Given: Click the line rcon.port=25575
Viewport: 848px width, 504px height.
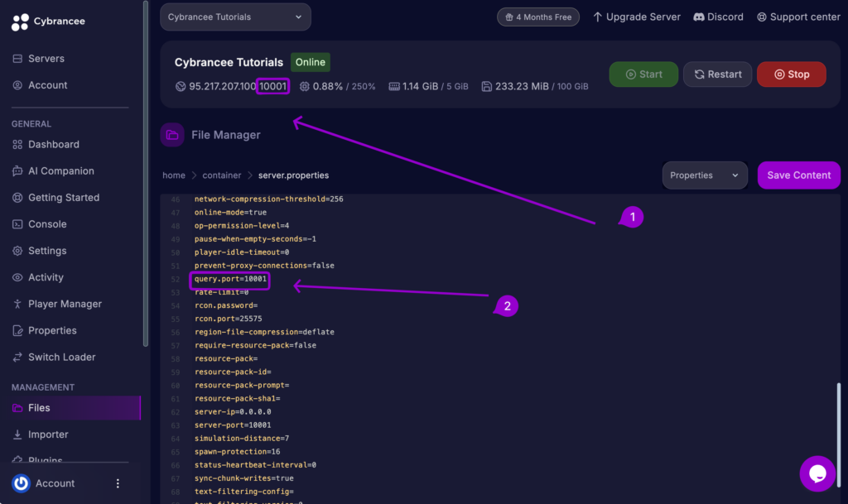Looking at the screenshot, I should [229, 319].
